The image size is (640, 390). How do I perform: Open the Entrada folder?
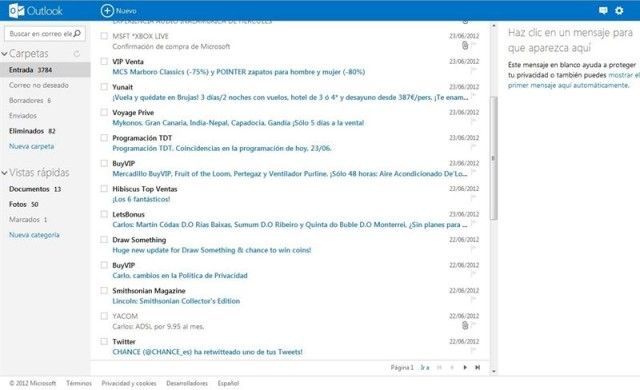pos(45,70)
